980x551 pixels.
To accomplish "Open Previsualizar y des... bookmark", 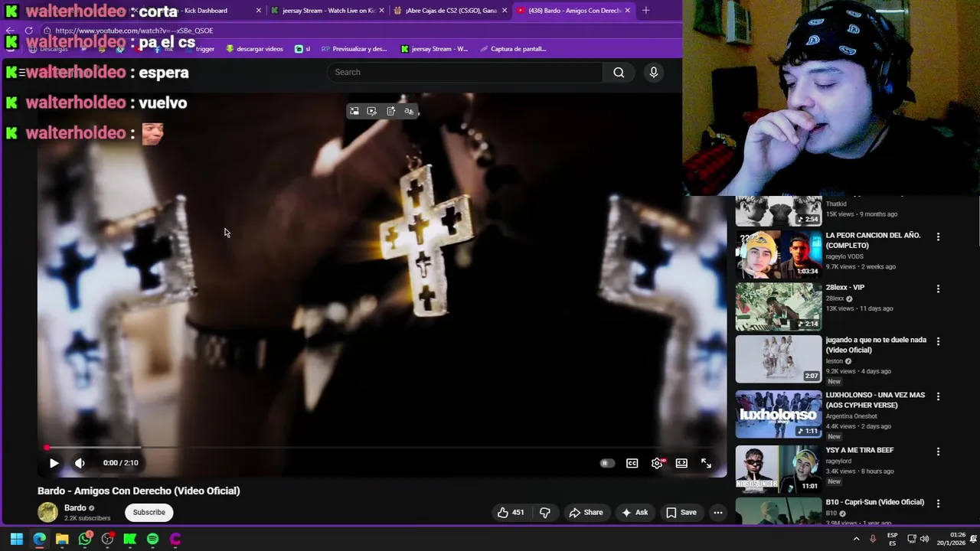I will [354, 49].
